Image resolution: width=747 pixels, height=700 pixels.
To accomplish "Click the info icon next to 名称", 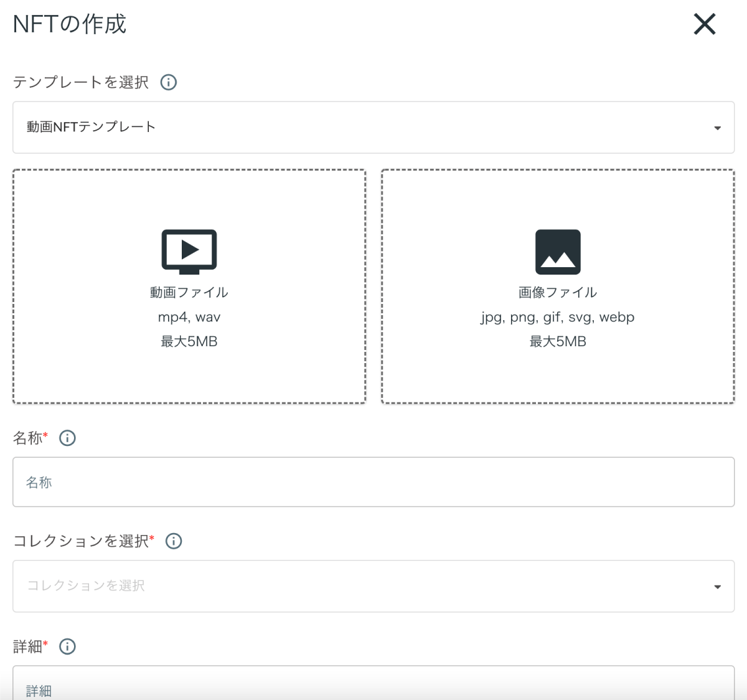I will [x=68, y=438].
